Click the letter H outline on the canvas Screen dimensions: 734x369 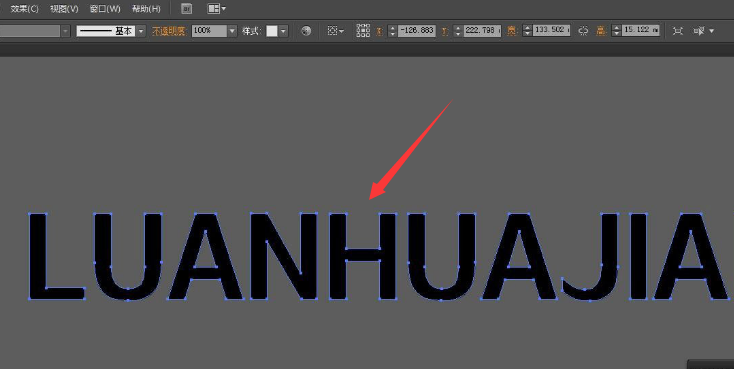[x=363, y=256]
